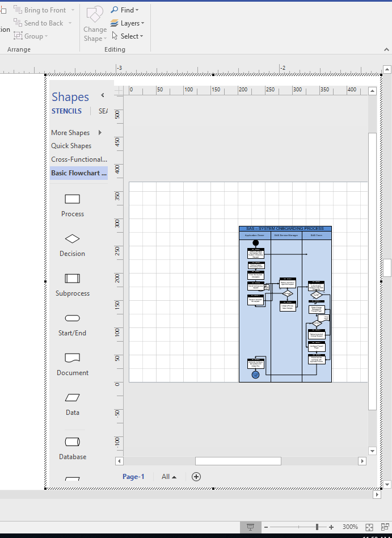Select the Subprocess shape icon

(73, 278)
